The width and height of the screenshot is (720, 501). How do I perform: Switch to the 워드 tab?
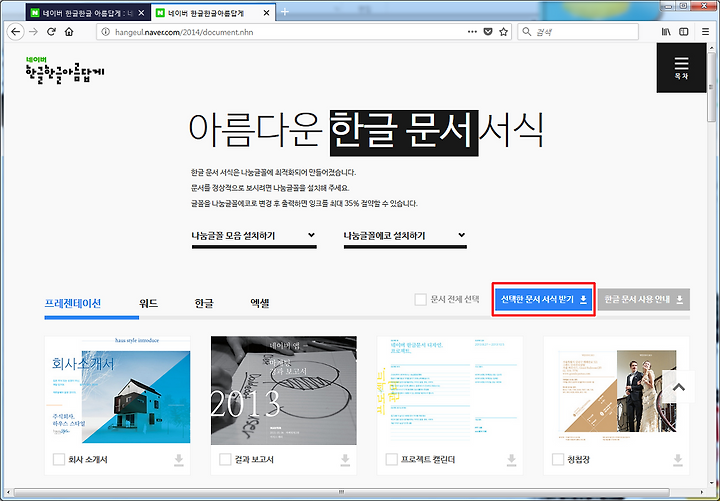[149, 304]
